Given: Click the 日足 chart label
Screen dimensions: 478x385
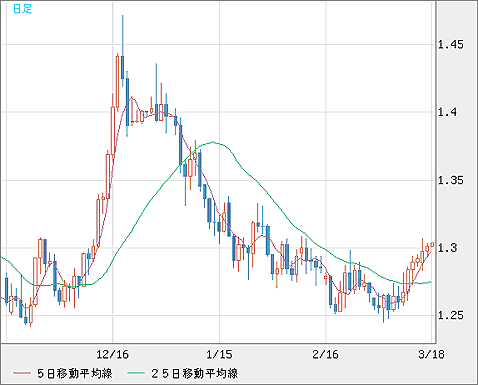Looking at the screenshot, I should click(x=22, y=9).
